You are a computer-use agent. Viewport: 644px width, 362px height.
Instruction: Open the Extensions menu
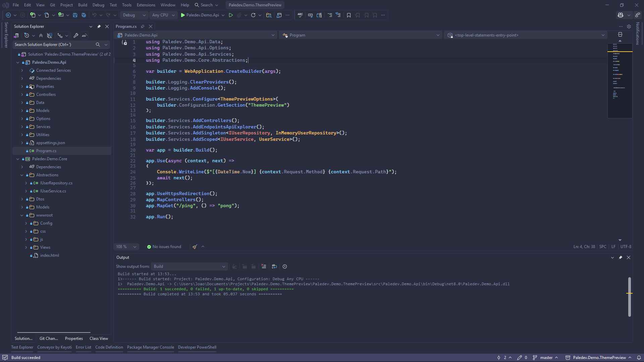coord(146,5)
